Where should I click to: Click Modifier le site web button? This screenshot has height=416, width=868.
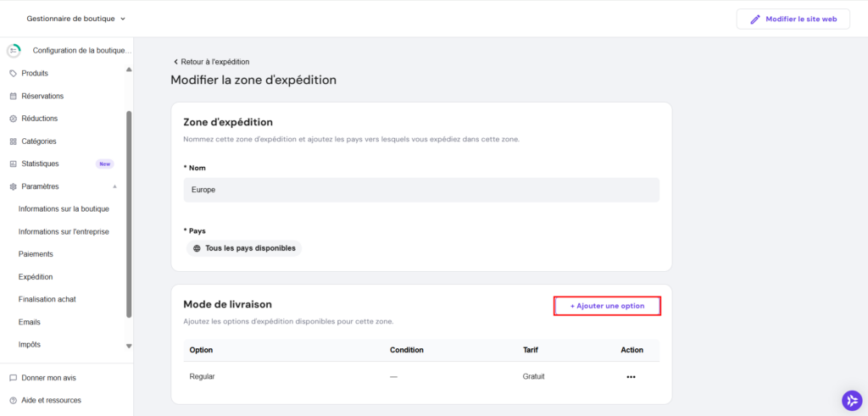793,19
